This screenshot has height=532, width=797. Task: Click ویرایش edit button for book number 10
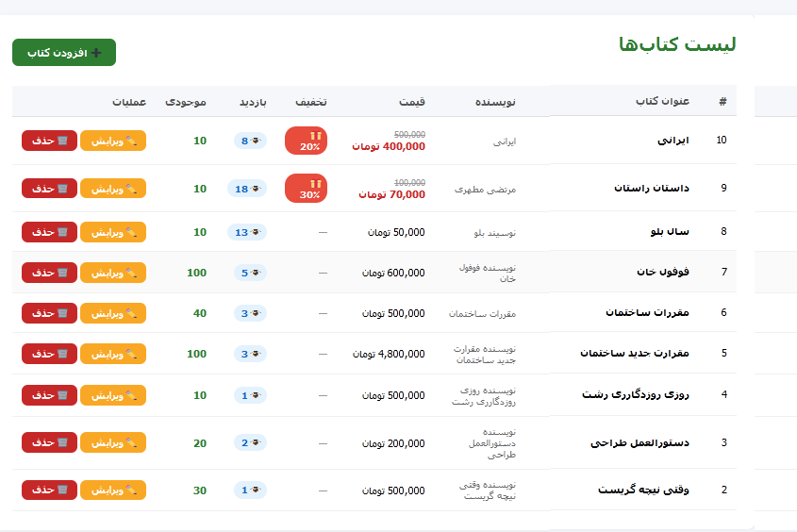pos(113,141)
